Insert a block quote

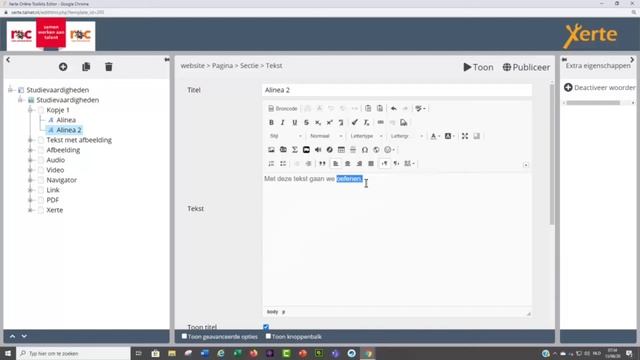[x=322, y=164]
